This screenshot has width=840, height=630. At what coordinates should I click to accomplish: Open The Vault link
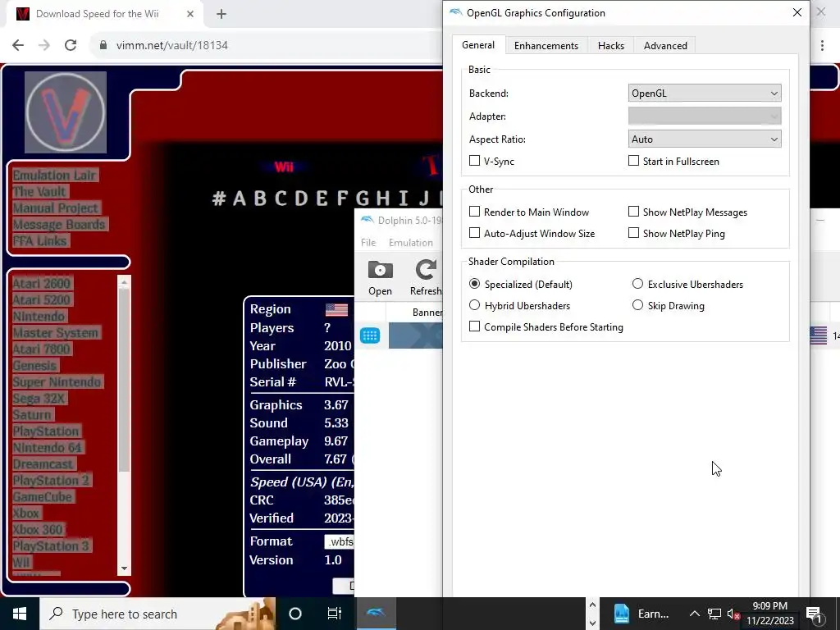[x=39, y=192]
